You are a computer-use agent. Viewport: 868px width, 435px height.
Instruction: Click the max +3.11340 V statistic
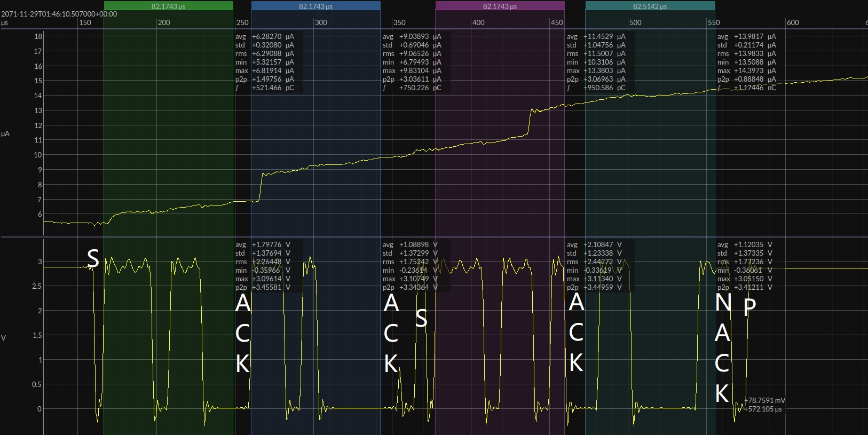tap(595, 279)
